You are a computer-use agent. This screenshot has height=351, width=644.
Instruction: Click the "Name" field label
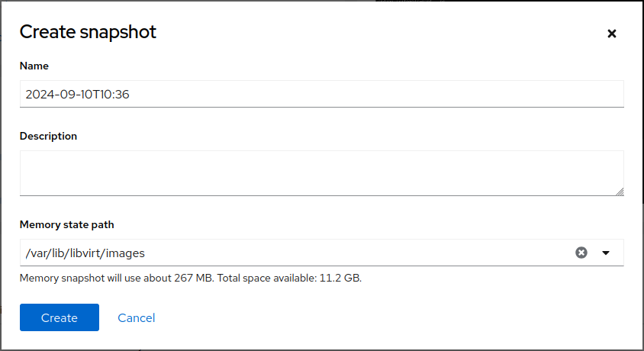click(34, 66)
